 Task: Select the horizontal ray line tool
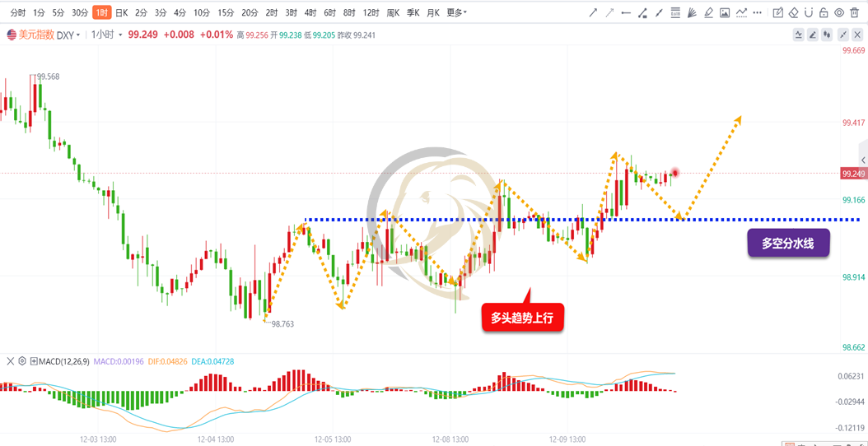click(626, 12)
